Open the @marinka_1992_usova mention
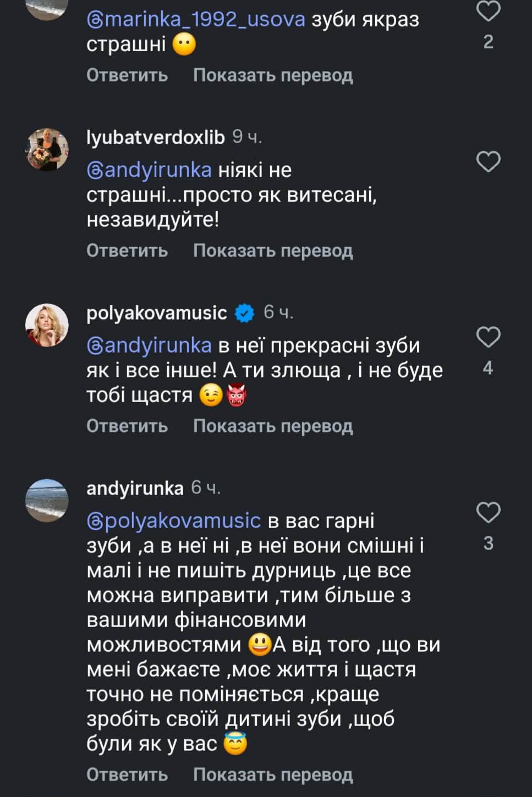Image resolution: width=532 pixels, height=797 pixels. 196,20
